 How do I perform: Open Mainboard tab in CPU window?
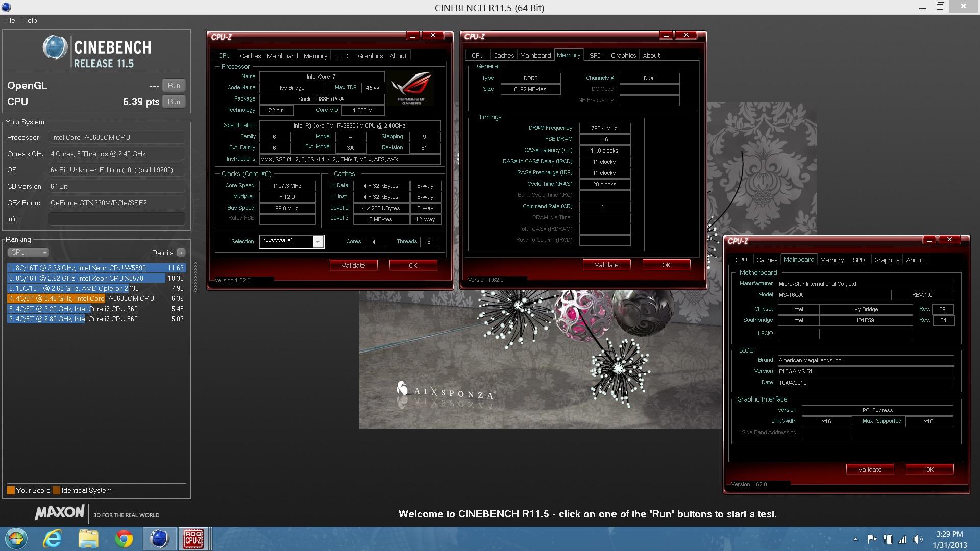[282, 56]
